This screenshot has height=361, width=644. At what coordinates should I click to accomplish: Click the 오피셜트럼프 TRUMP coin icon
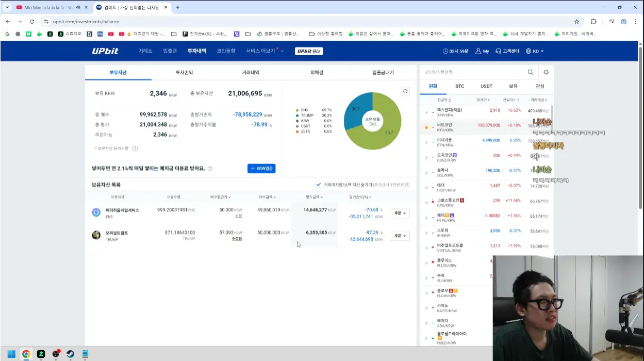(x=96, y=235)
